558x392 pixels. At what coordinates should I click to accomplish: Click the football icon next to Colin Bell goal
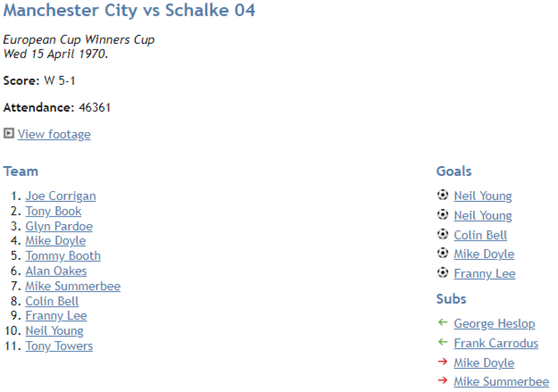(443, 234)
